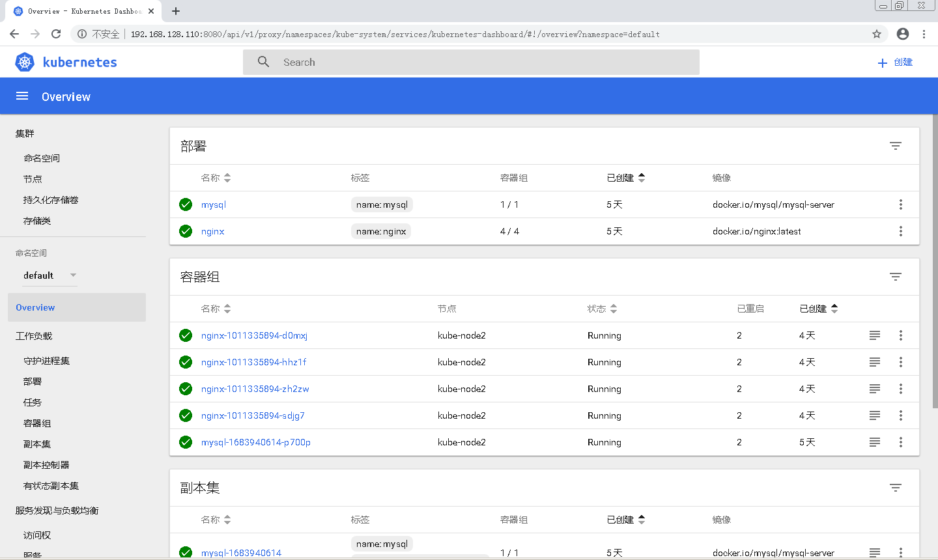
Task: Open 访问权 in sidebar
Action: tap(37, 535)
